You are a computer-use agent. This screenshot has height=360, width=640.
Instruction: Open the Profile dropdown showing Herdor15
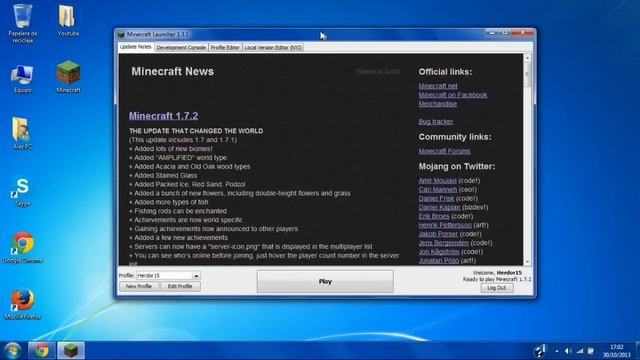168,276
